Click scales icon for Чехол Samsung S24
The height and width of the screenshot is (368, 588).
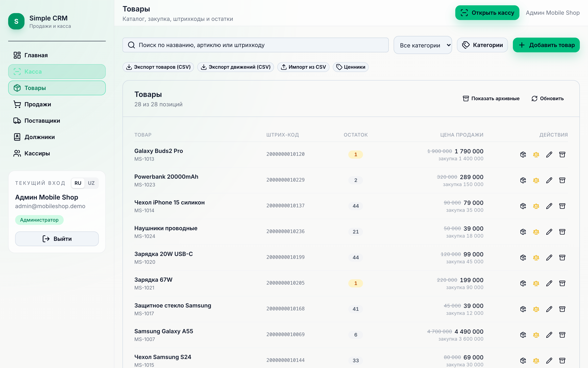click(536, 361)
